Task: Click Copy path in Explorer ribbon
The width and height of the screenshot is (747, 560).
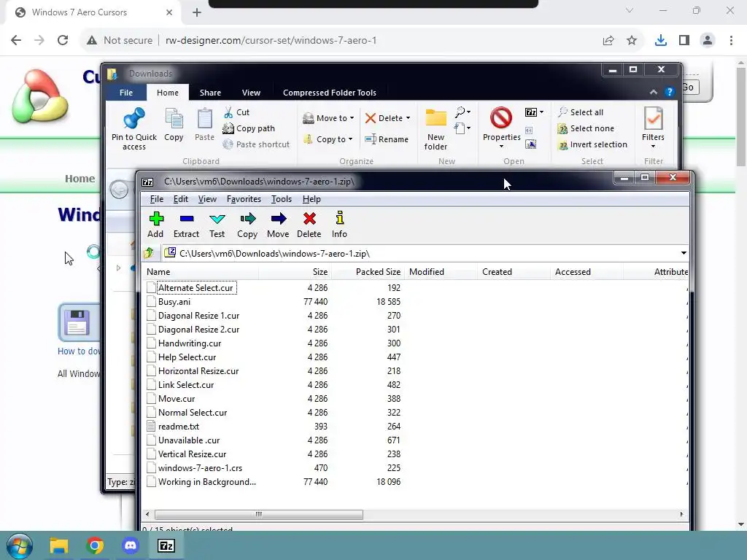Action: 249,128
